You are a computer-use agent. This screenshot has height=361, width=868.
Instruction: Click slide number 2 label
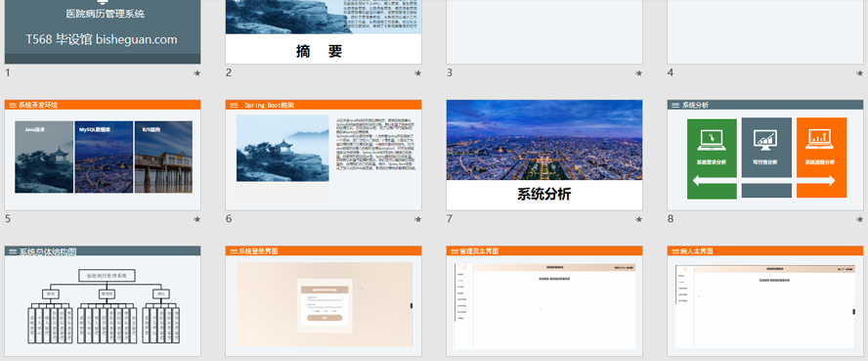[228, 72]
